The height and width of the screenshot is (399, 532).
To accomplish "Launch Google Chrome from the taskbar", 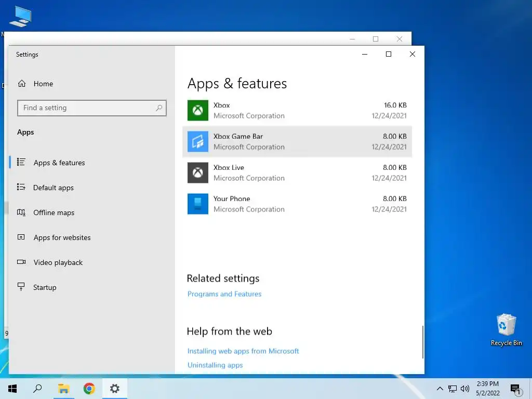I will pyautogui.click(x=89, y=389).
